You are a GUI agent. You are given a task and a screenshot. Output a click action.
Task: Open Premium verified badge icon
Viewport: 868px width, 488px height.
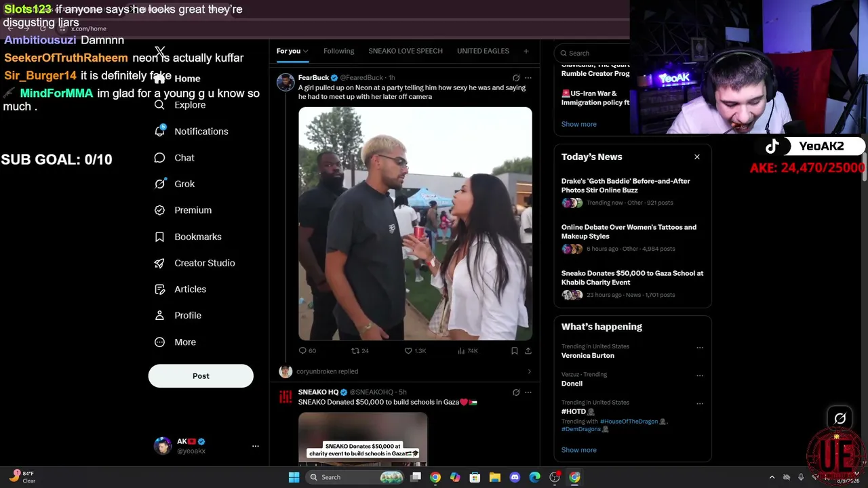pyautogui.click(x=159, y=210)
